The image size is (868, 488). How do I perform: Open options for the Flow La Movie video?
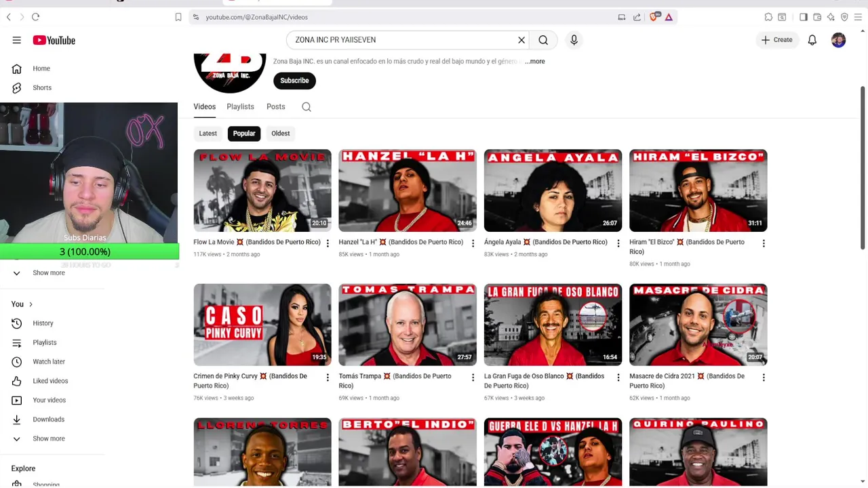tap(328, 243)
